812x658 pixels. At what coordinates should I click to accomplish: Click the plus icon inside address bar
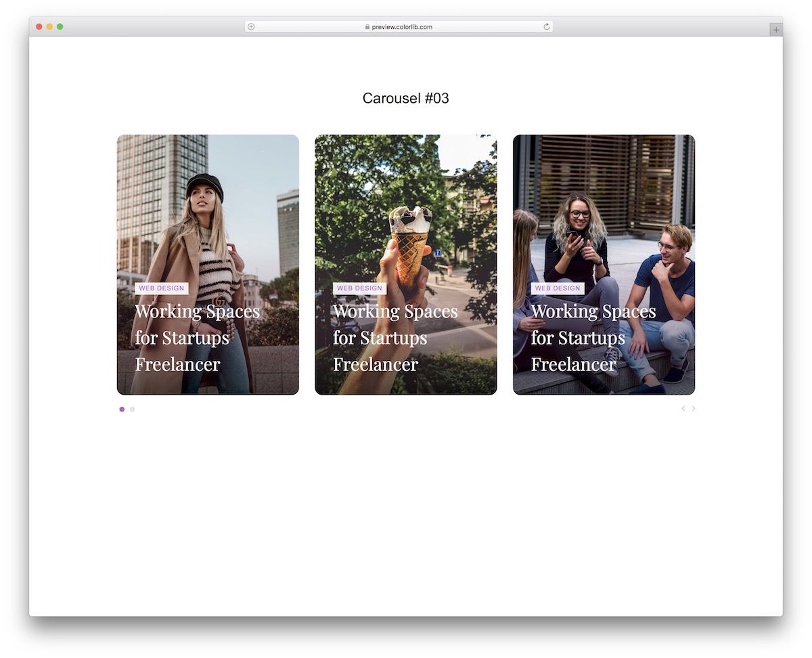tap(251, 27)
